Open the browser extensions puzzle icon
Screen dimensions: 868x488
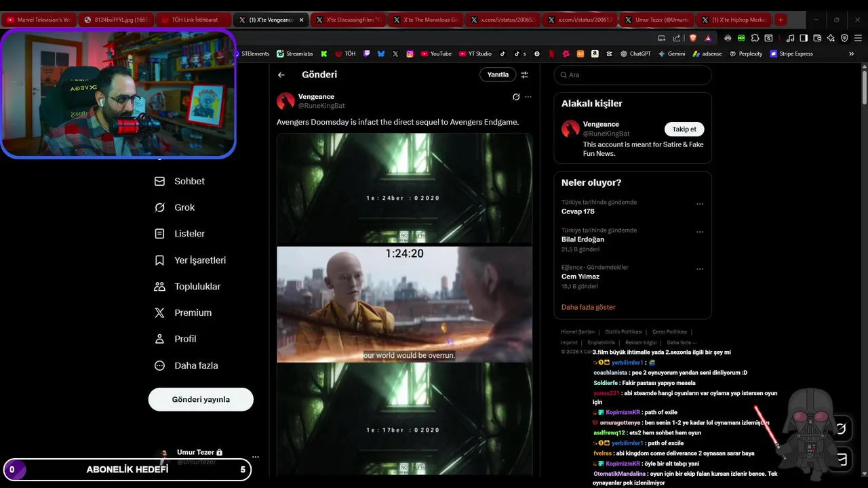[x=755, y=38]
